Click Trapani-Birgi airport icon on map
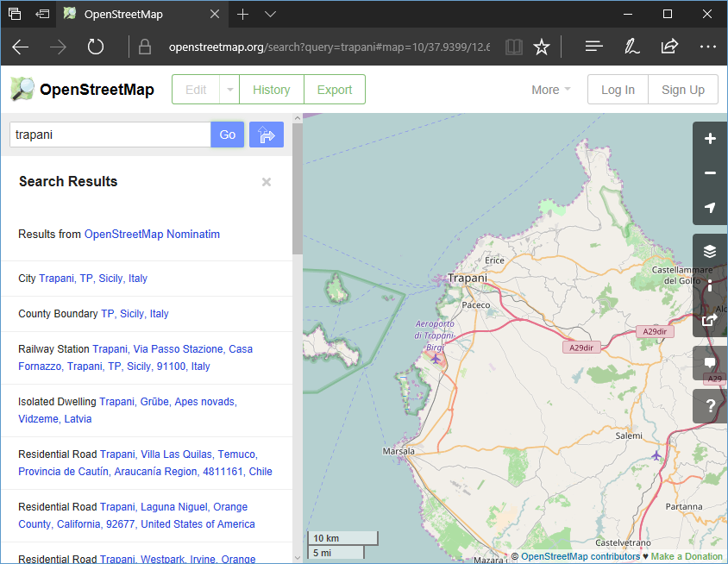This screenshot has height=564, width=728. [435, 359]
